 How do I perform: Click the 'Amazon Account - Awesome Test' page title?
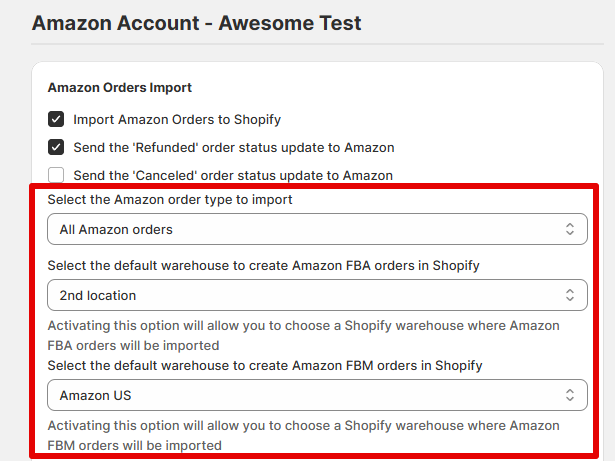(197, 22)
